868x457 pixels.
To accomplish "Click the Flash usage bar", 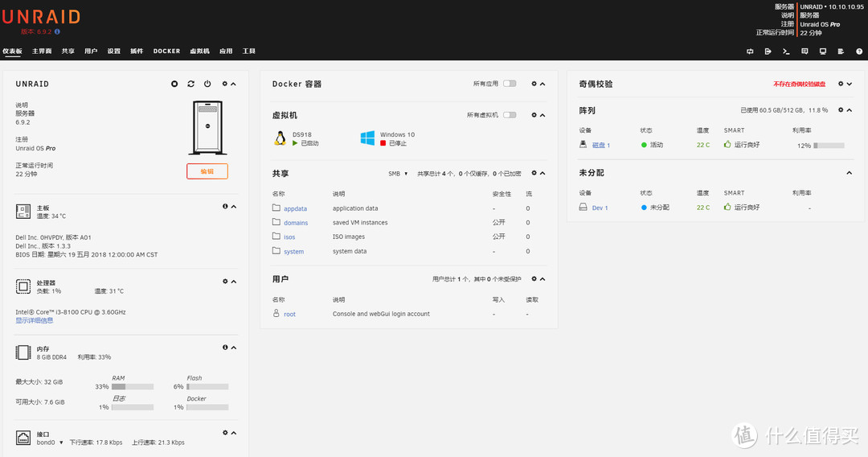I will click(x=207, y=387).
